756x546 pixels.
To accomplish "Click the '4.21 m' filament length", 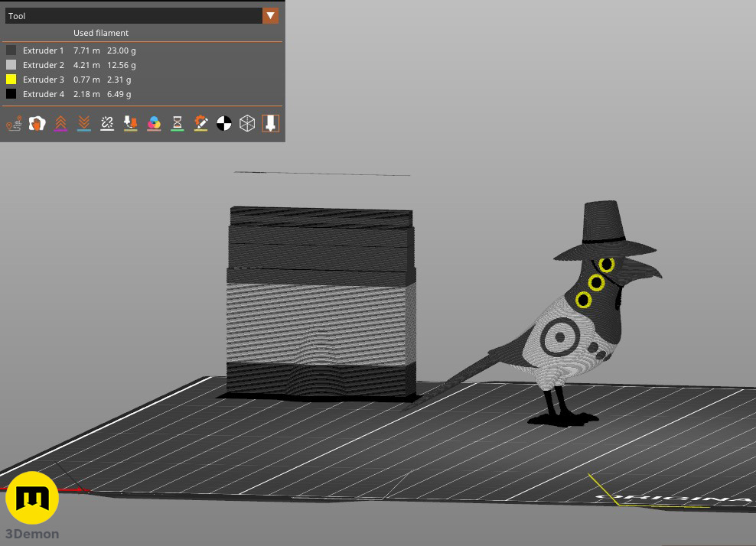I will pos(86,64).
